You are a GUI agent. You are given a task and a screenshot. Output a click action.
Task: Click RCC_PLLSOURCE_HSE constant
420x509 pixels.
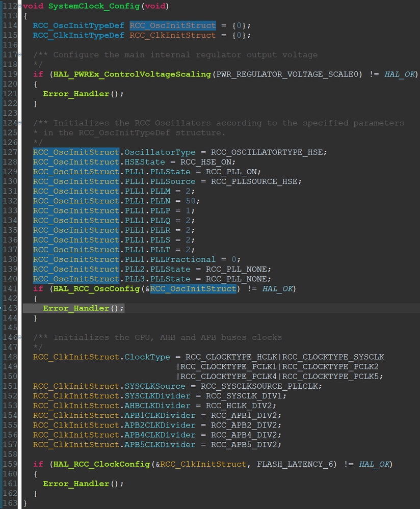254,181
